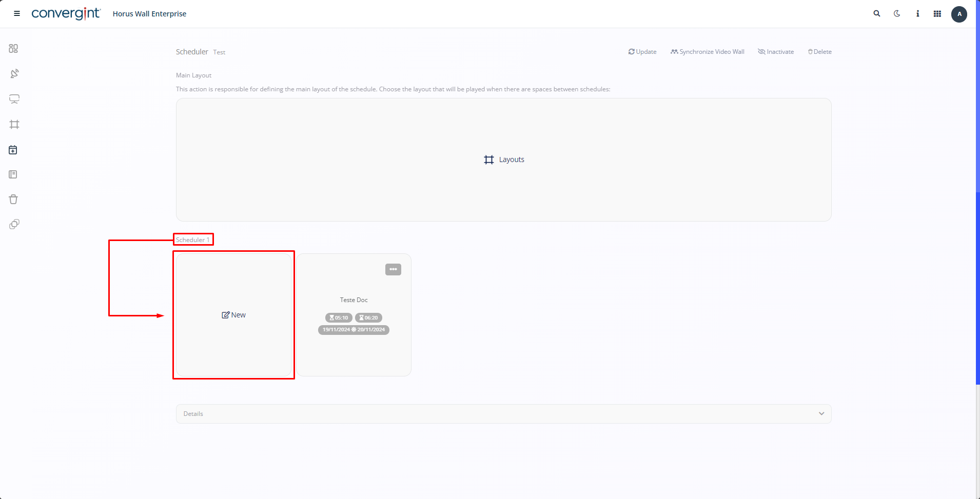Toggle dark mode with moon icon

pos(897,14)
